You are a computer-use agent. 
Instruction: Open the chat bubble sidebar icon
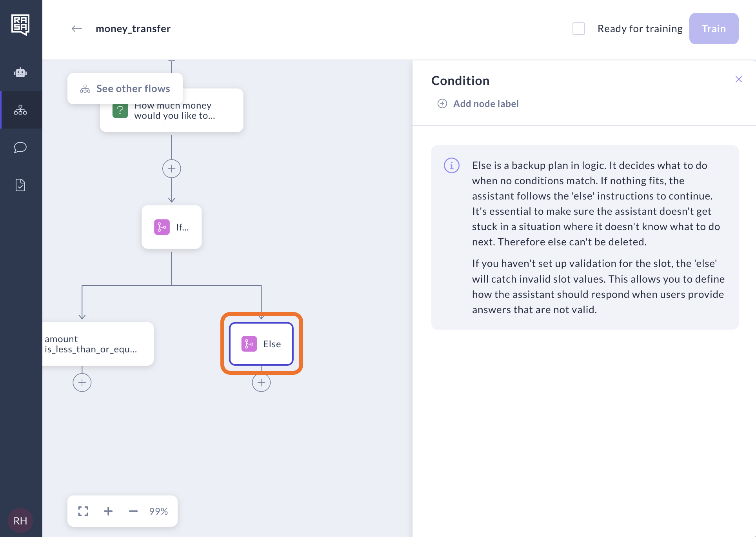[20, 147]
